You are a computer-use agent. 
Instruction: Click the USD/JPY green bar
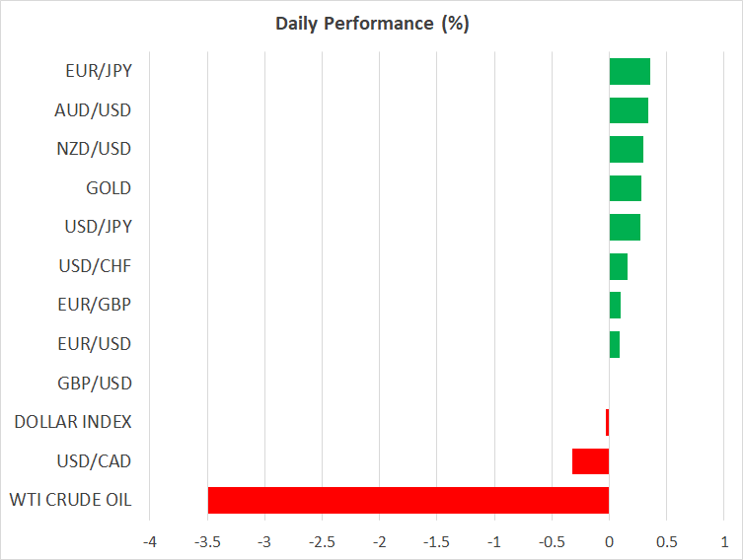(x=625, y=227)
